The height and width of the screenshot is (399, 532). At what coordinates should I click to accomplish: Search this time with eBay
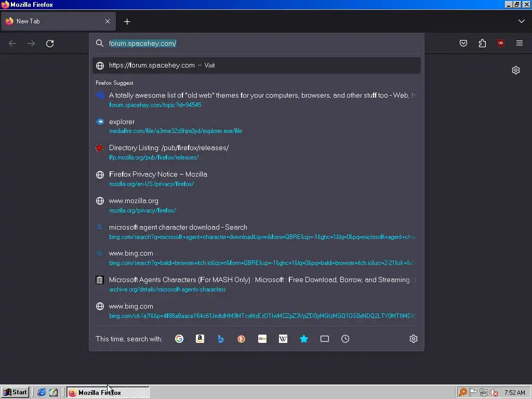262,339
